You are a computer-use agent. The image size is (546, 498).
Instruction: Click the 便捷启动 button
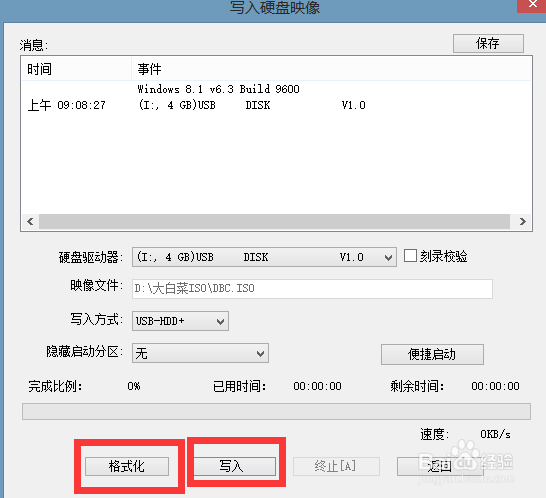pyautogui.click(x=432, y=355)
